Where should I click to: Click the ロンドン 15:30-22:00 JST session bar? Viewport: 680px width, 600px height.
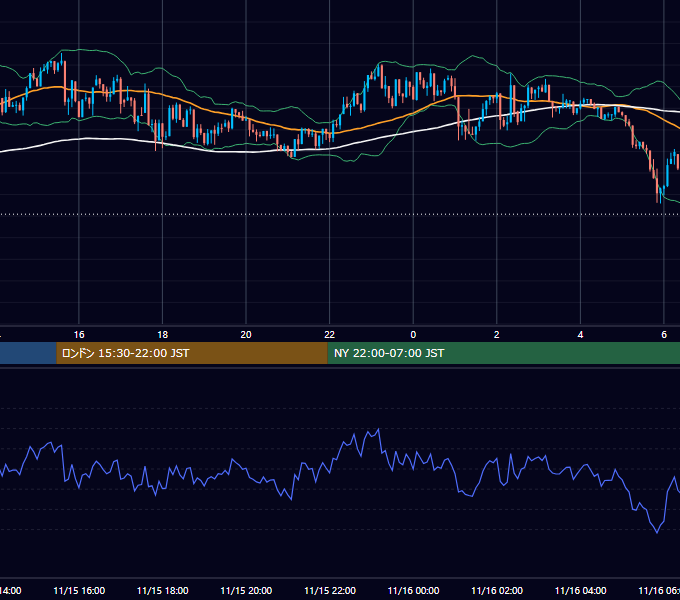click(192, 353)
